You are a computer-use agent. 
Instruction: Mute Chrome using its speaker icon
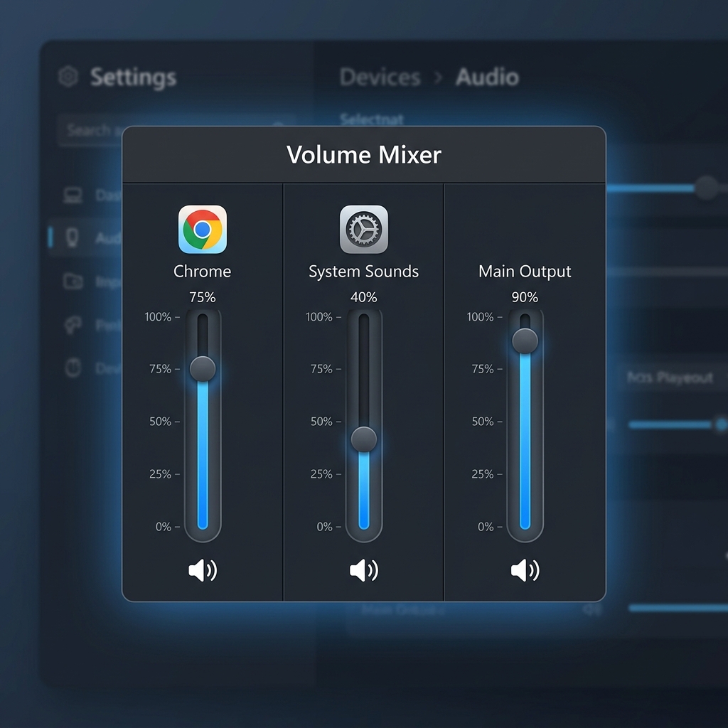click(203, 570)
